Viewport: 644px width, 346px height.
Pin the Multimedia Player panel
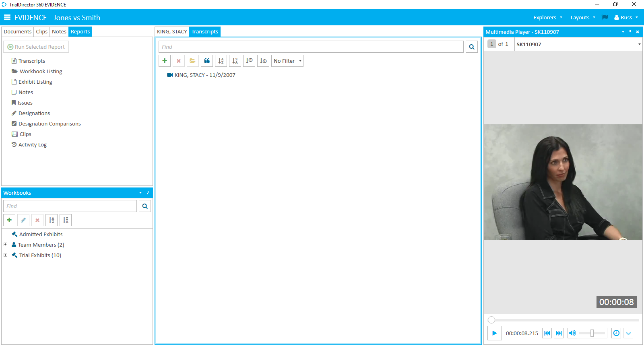(630, 32)
